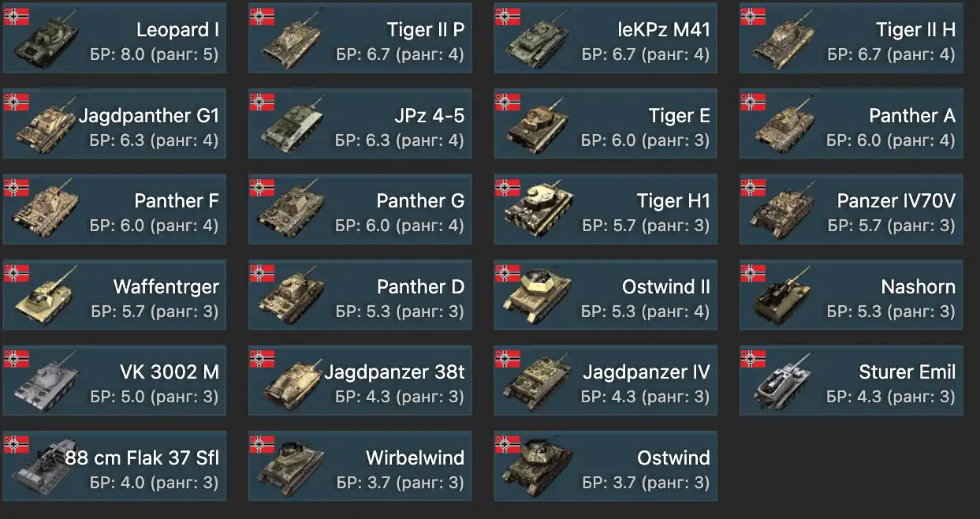The height and width of the screenshot is (519, 980).
Task: Open the Tiger II H vehicle card
Action: (851, 38)
